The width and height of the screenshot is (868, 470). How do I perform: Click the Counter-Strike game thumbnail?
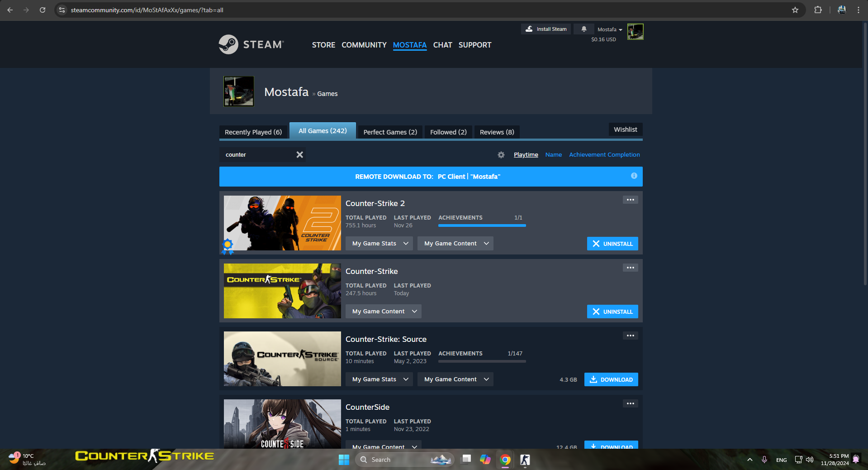(x=282, y=291)
